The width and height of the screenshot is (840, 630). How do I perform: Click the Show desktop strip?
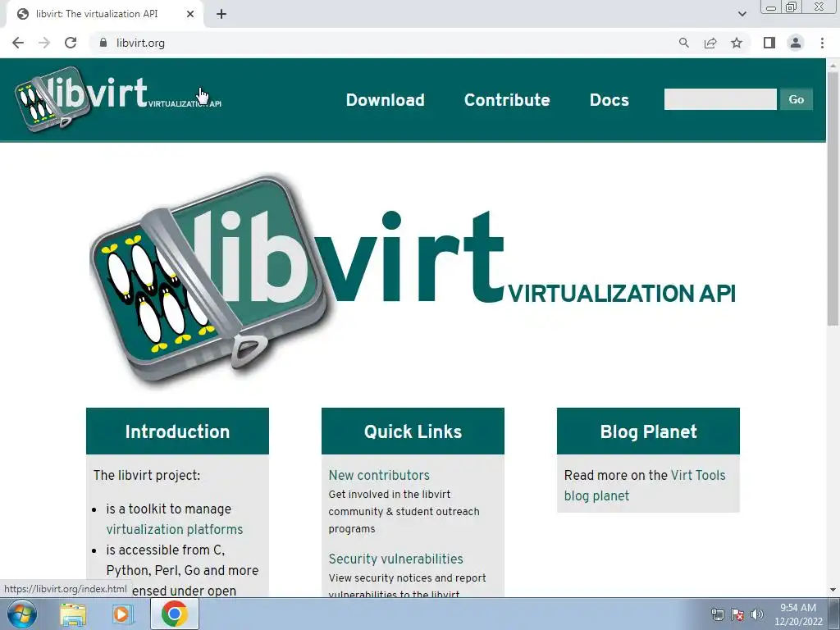click(x=834, y=614)
